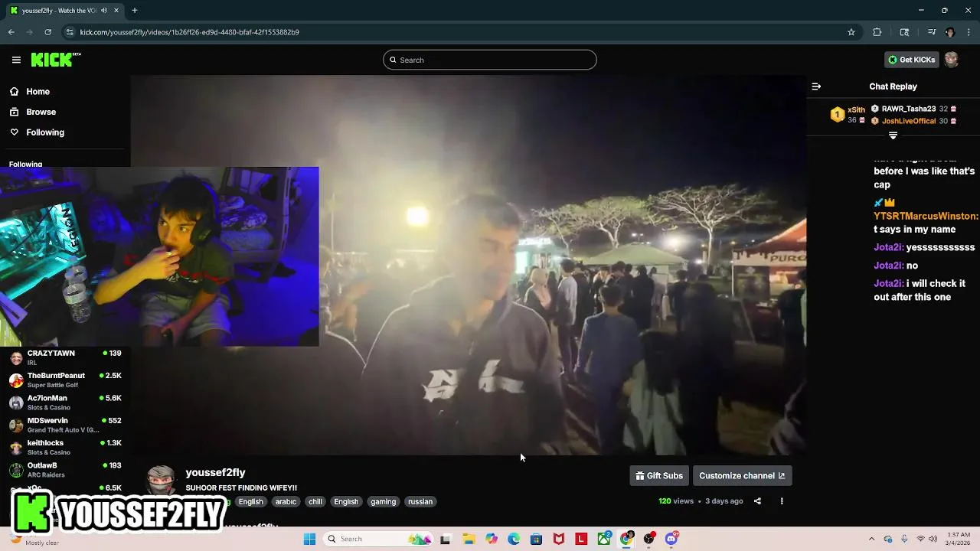This screenshot has height=551, width=980.
Task: Click Customize channel button
Action: pos(742,476)
